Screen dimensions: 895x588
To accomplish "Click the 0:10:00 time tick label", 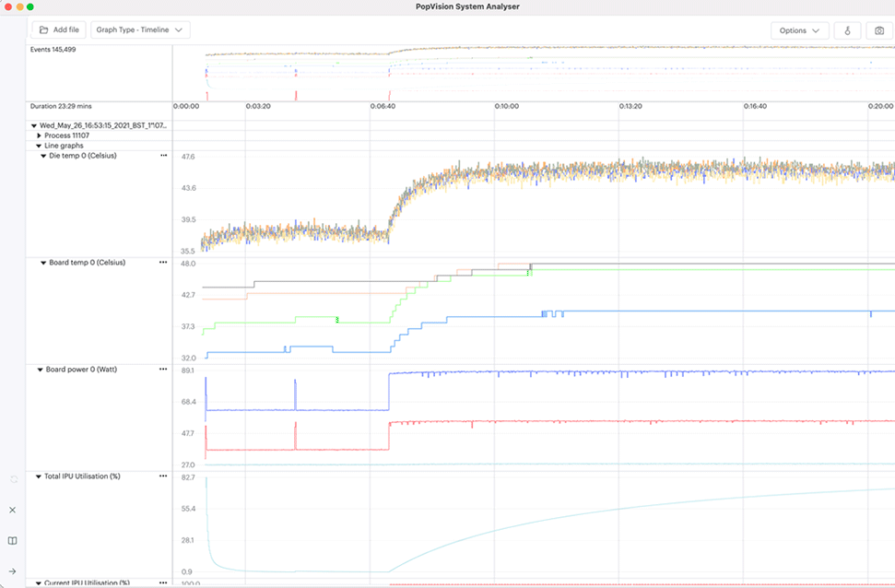I will (x=507, y=106).
